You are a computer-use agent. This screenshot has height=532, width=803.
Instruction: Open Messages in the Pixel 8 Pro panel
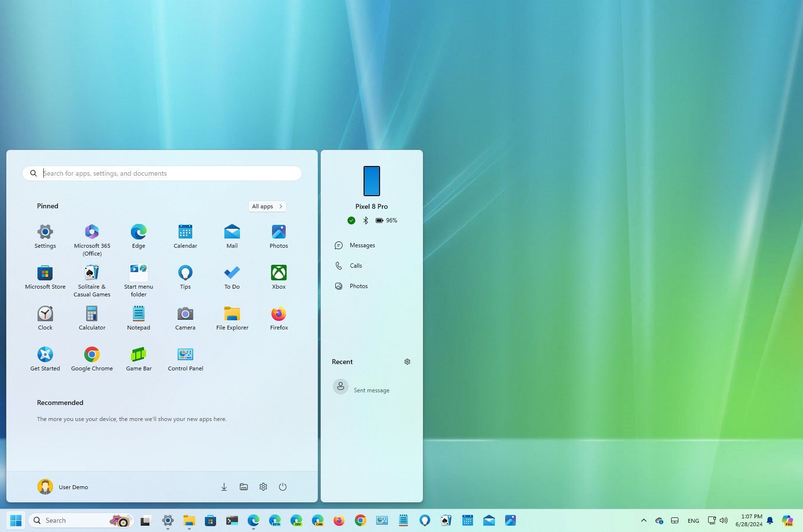362,245
